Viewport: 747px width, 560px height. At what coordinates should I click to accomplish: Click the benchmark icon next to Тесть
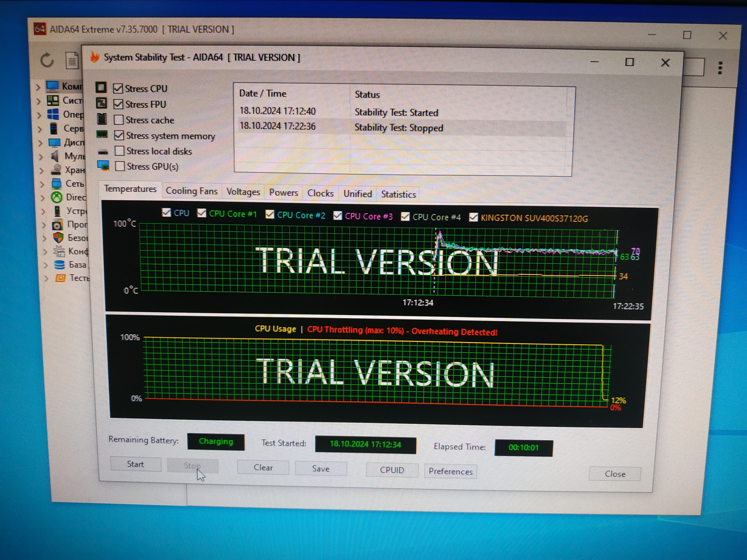[61, 278]
